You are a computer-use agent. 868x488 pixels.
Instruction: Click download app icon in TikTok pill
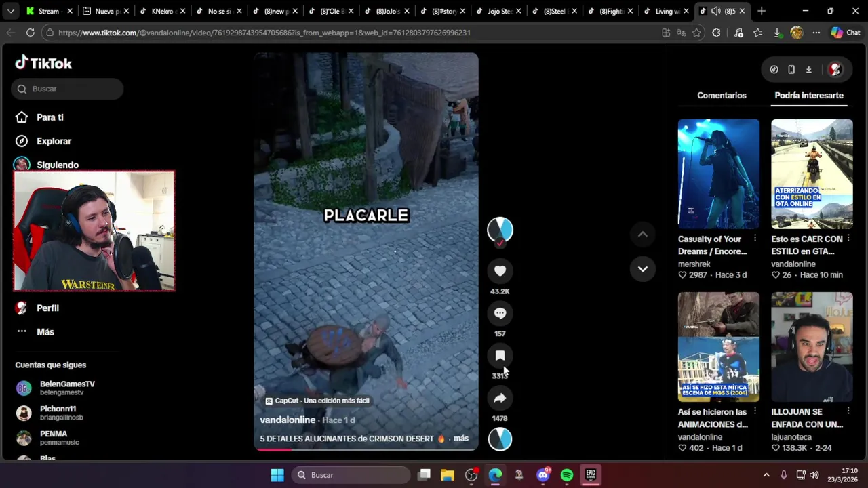(x=809, y=69)
